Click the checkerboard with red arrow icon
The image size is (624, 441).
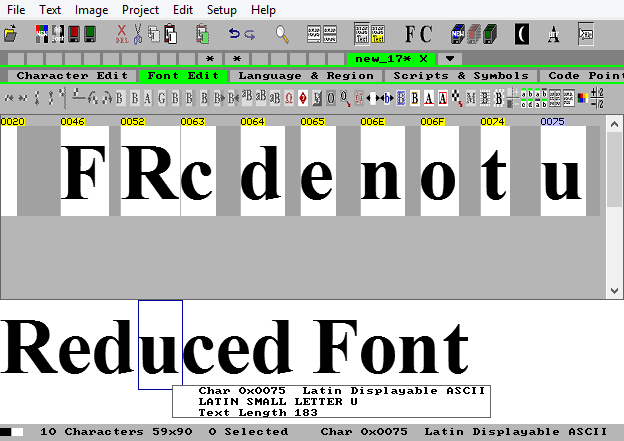457,98
